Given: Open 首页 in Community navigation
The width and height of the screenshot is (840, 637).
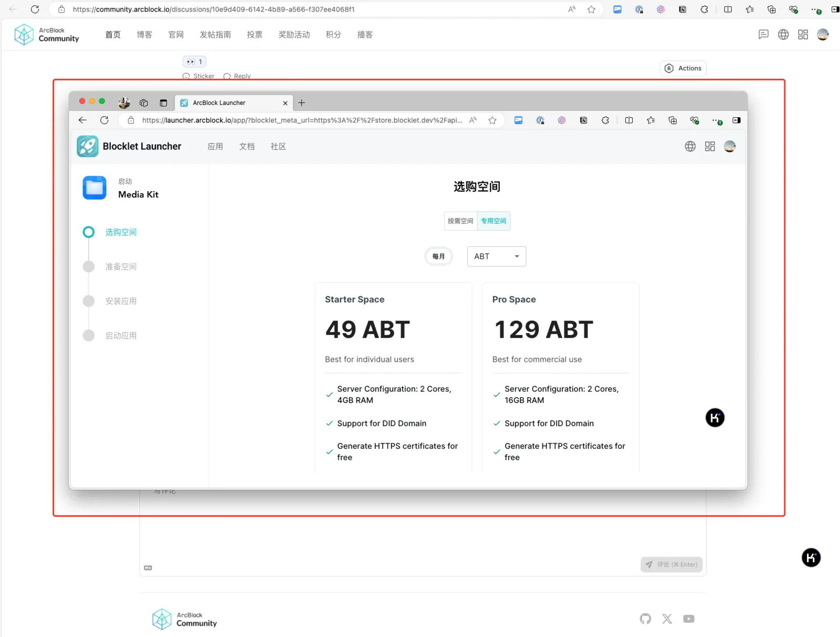Looking at the screenshot, I should pos(113,35).
